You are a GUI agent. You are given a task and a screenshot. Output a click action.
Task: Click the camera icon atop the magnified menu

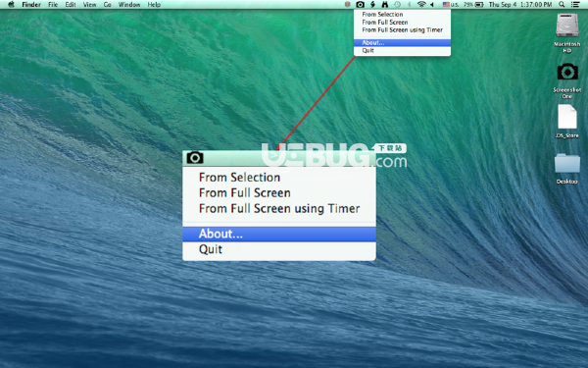tap(195, 158)
